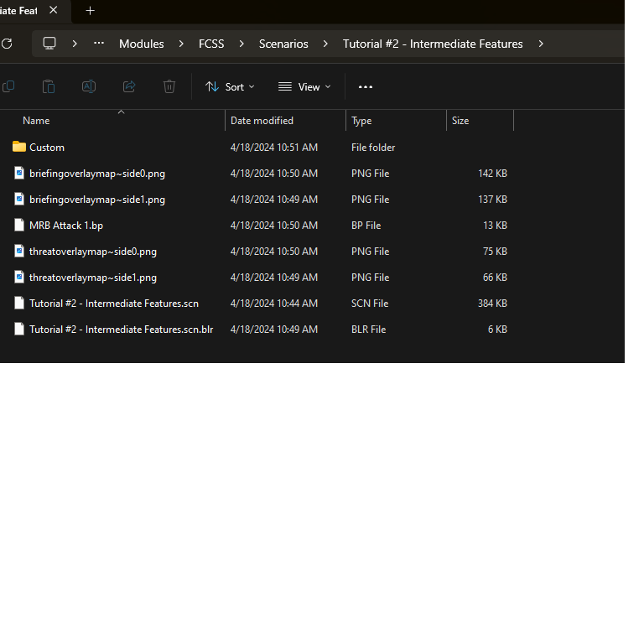Go to Modules folder in breadcrumb
Screen dimensions: 644x644
point(142,44)
